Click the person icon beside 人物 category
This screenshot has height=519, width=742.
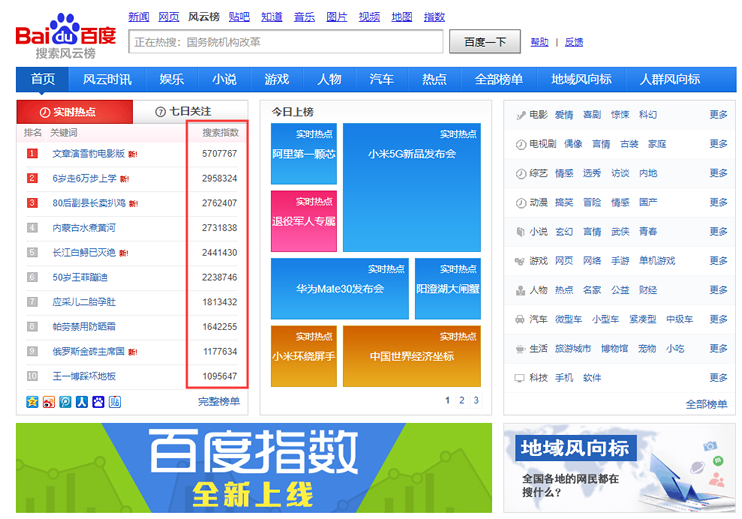coord(521,290)
